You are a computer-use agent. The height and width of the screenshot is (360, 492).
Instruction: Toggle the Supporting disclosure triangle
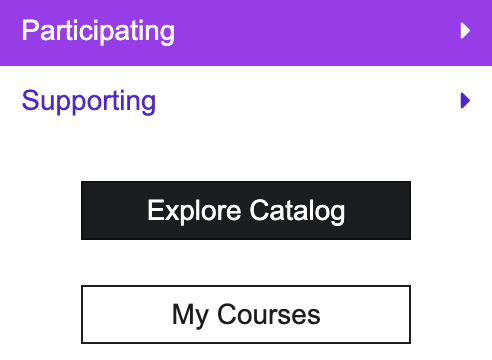(x=465, y=101)
